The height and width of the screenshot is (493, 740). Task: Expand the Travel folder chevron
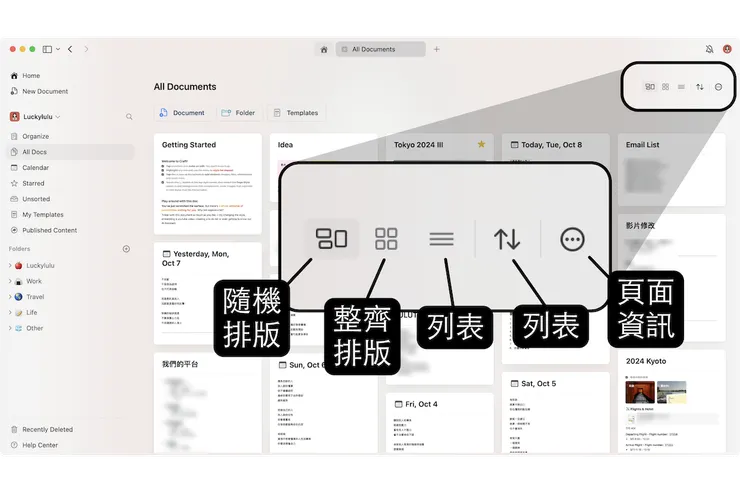pos(10,297)
